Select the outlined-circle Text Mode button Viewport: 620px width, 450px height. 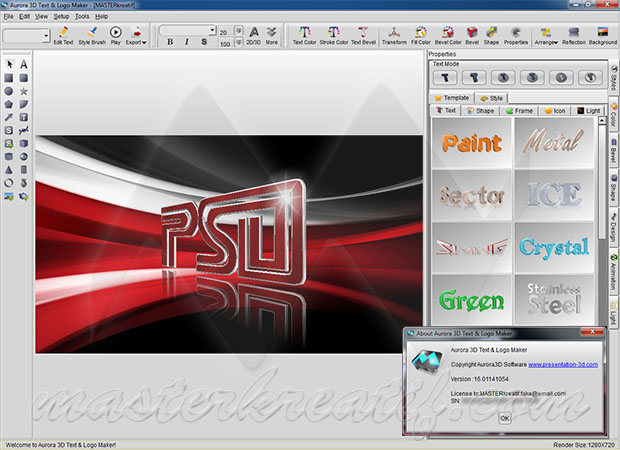(590, 78)
